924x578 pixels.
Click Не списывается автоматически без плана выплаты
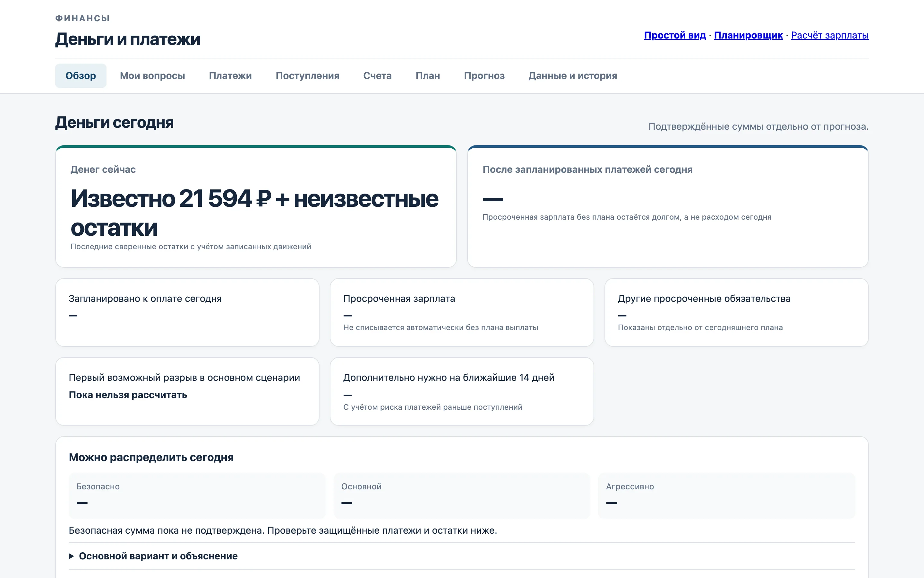(x=441, y=328)
